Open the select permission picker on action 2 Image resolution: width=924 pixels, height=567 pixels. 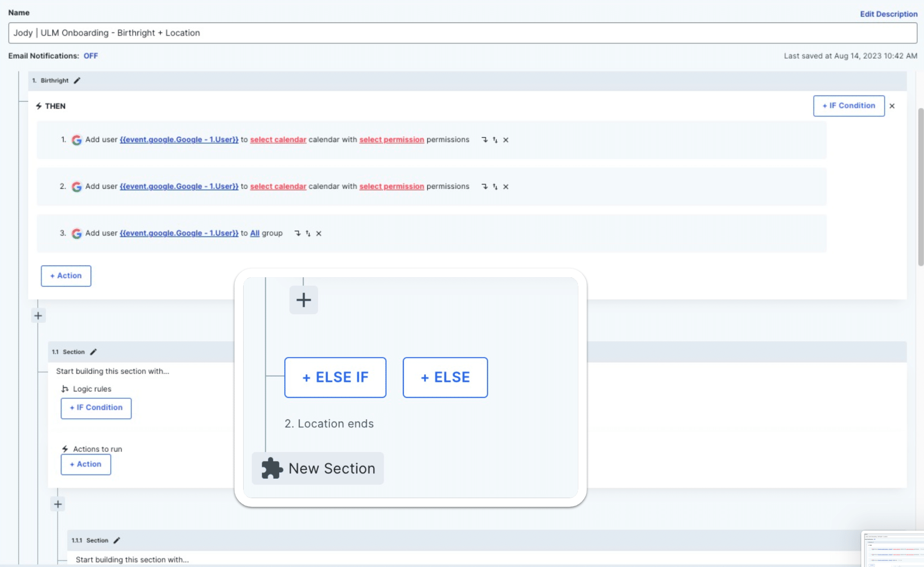point(391,186)
